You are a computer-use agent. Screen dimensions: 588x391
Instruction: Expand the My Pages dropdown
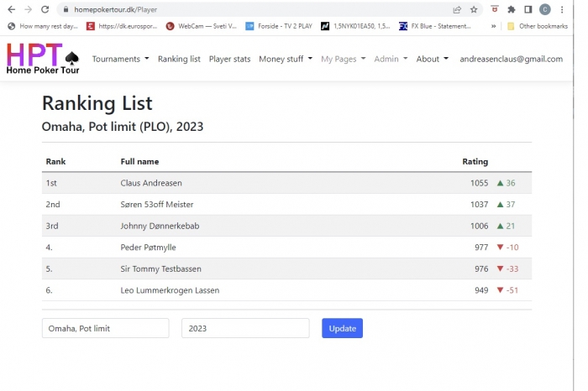click(x=343, y=59)
